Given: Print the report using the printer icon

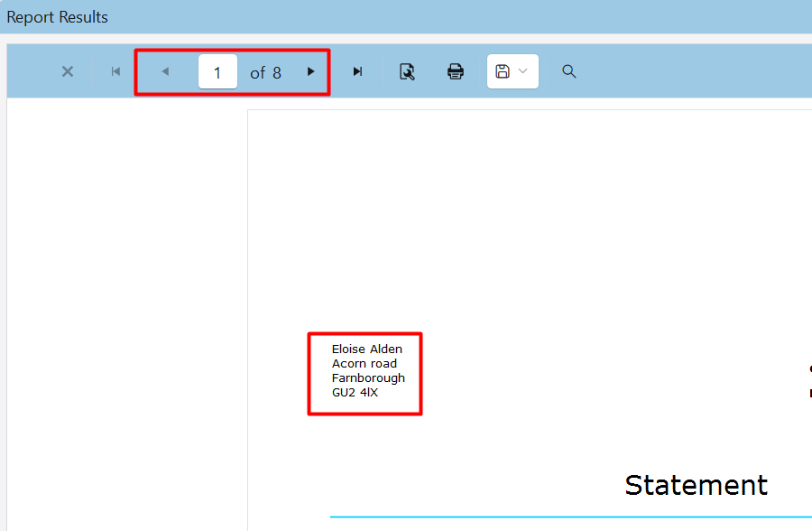Looking at the screenshot, I should point(456,71).
